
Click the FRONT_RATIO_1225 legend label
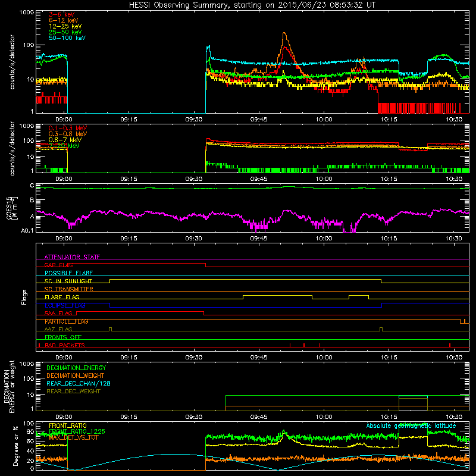pos(77,431)
